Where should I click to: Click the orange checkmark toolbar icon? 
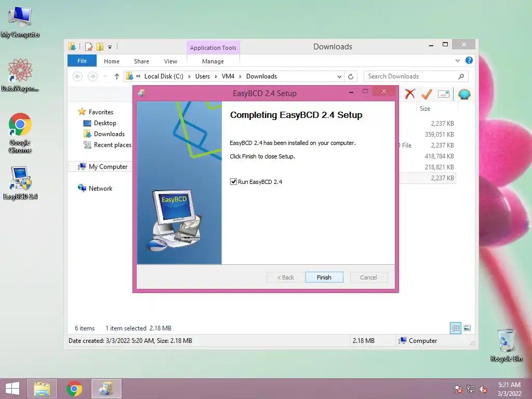coord(427,94)
